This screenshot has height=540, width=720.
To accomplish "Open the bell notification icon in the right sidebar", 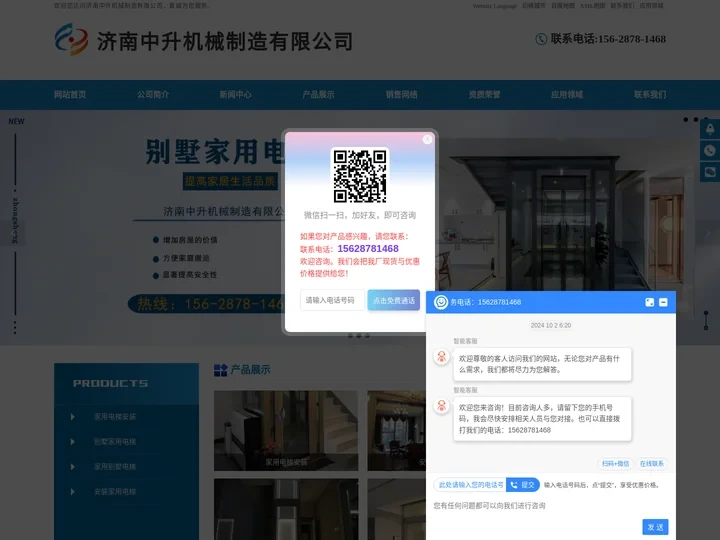I will pyautogui.click(x=710, y=129).
